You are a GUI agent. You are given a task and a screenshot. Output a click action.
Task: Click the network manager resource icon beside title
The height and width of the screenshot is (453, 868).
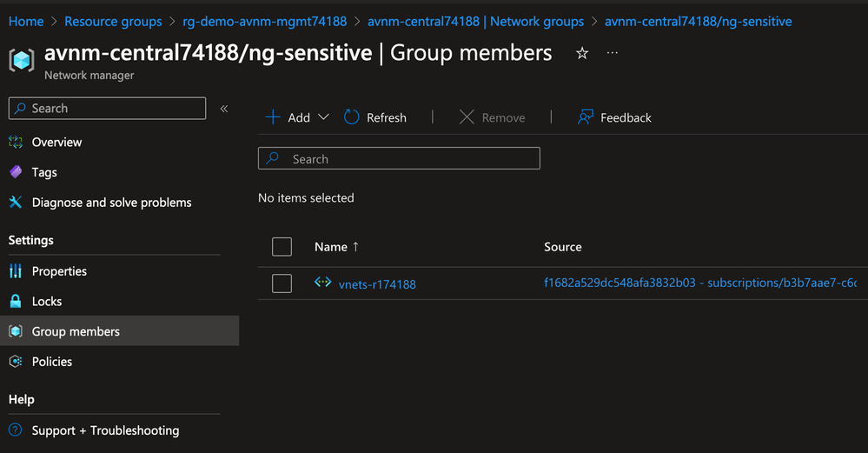[22, 60]
